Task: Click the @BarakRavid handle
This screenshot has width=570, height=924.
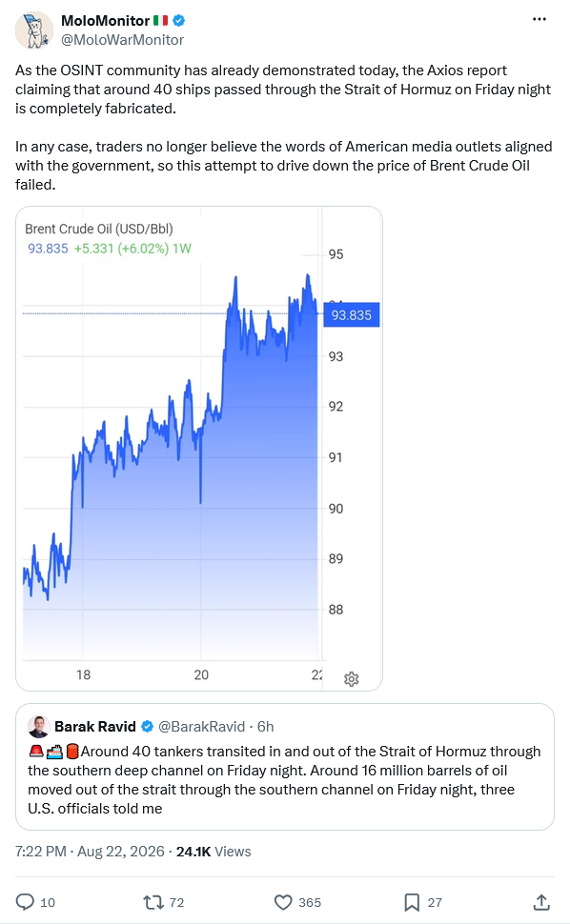Action: pos(201,727)
